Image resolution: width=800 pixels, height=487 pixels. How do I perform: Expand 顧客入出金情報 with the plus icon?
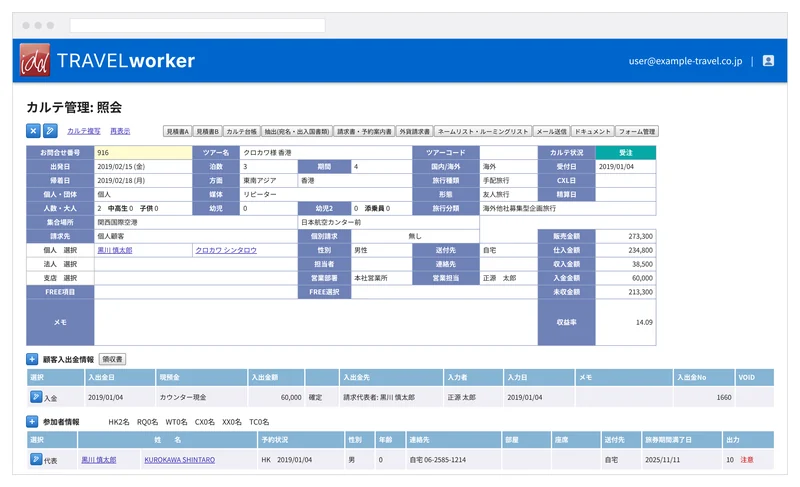32,360
